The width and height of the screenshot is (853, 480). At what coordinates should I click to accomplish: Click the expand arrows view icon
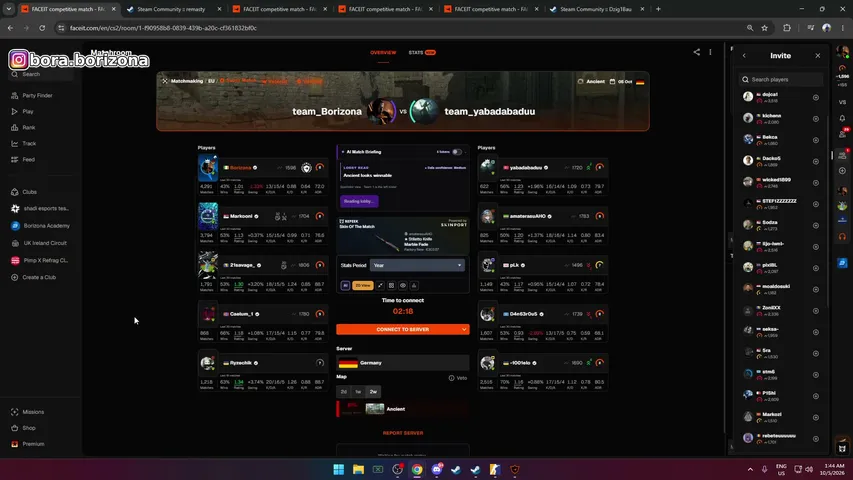coord(380,285)
